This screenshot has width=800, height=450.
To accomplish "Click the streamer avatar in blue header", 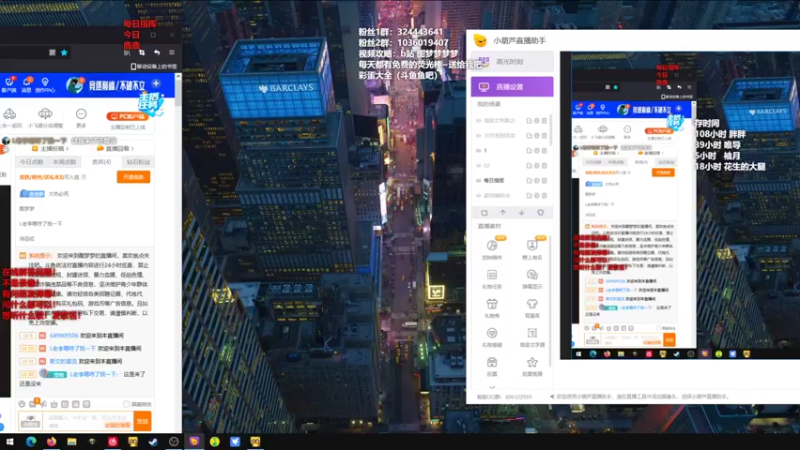I will 74,85.
